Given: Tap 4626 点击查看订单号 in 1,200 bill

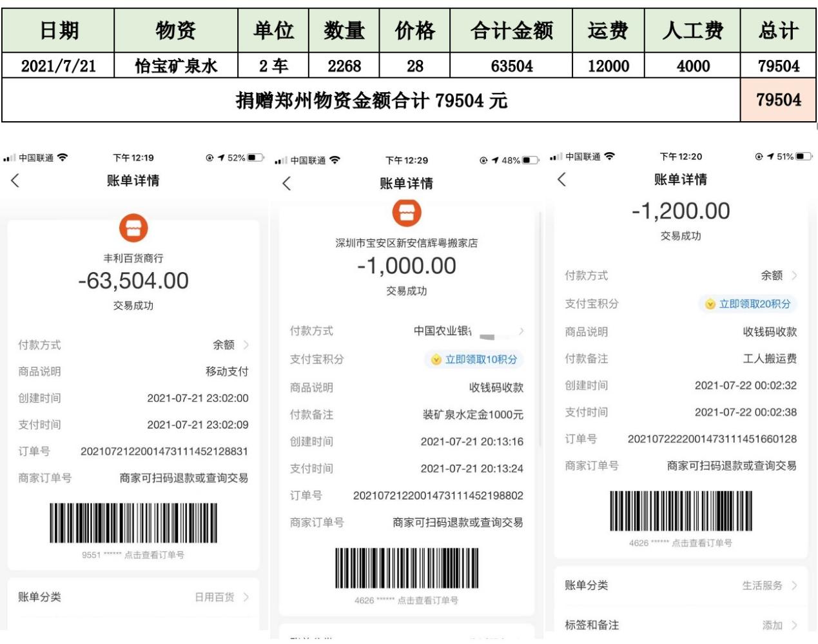Looking at the screenshot, I should click(681, 543).
